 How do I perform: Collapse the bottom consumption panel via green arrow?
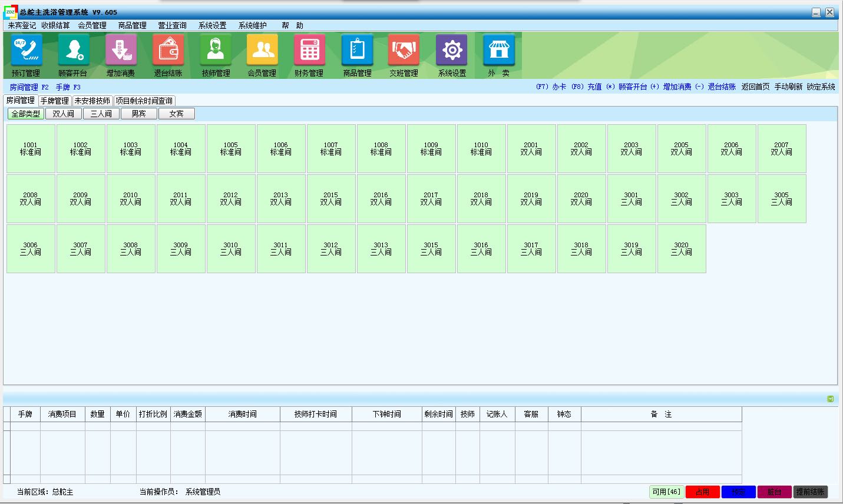tap(830, 399)
